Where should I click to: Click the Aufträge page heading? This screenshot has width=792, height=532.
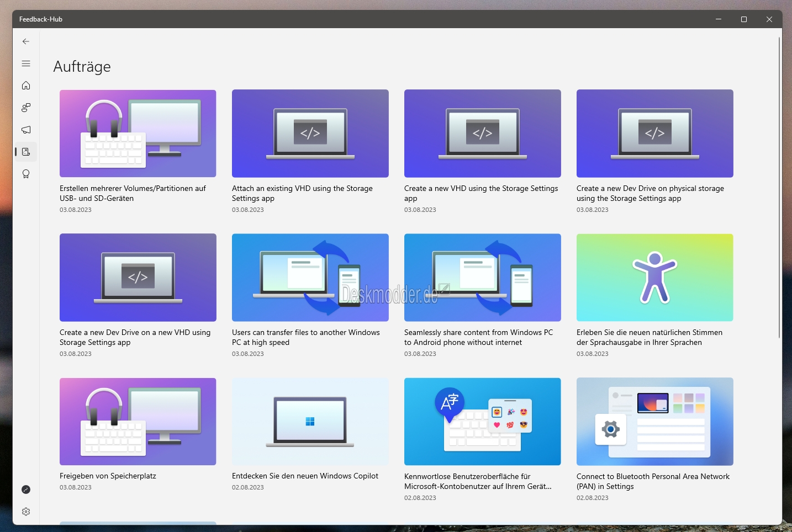click(x=82, y=67)
